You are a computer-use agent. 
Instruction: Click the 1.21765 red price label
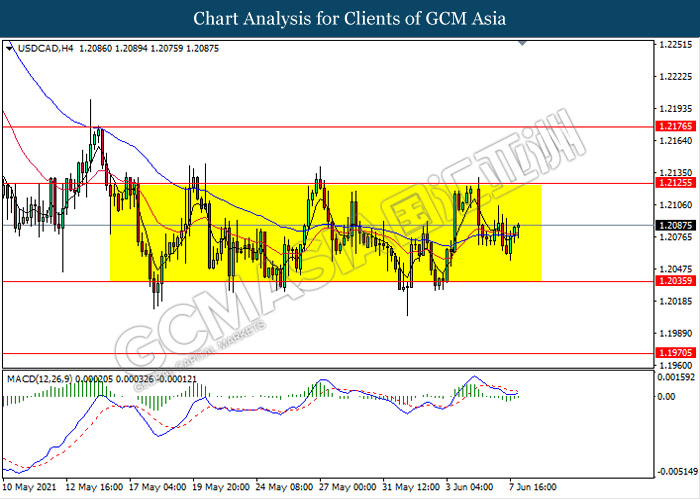(x=676, y=126)
